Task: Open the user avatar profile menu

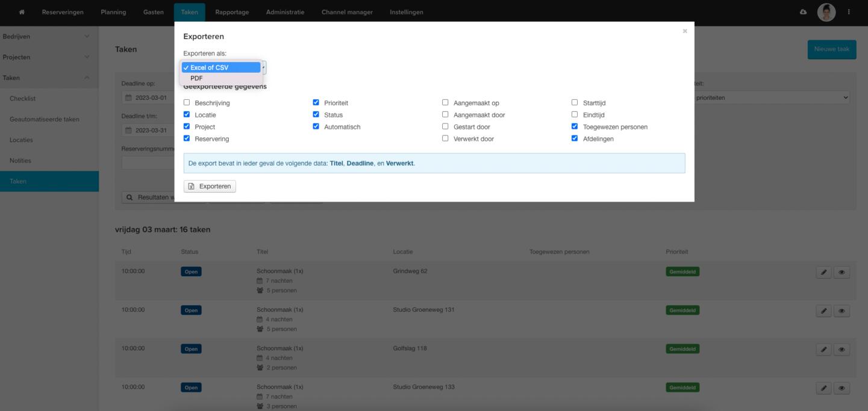Action: [826, 12]
